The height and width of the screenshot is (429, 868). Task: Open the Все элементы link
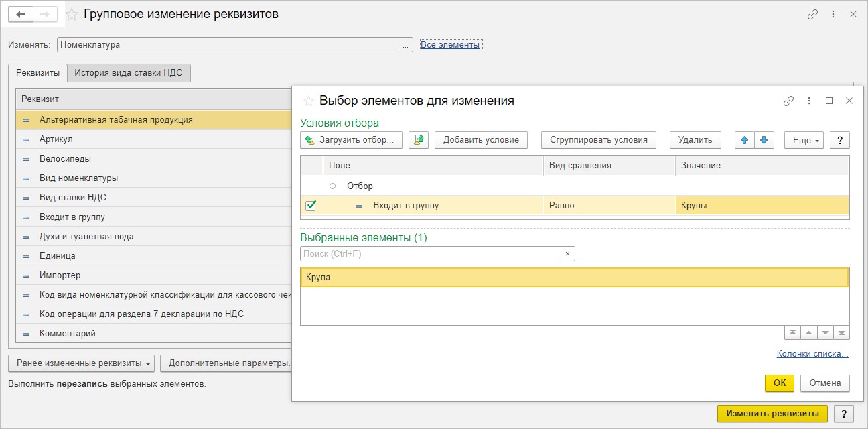450,45
